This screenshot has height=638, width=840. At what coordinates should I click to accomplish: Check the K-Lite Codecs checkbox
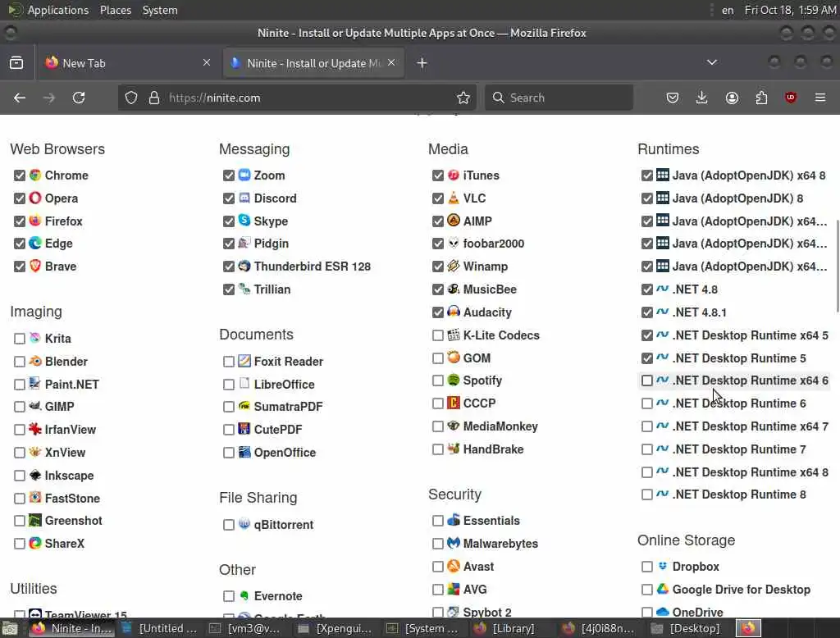(x=438, y=335)
